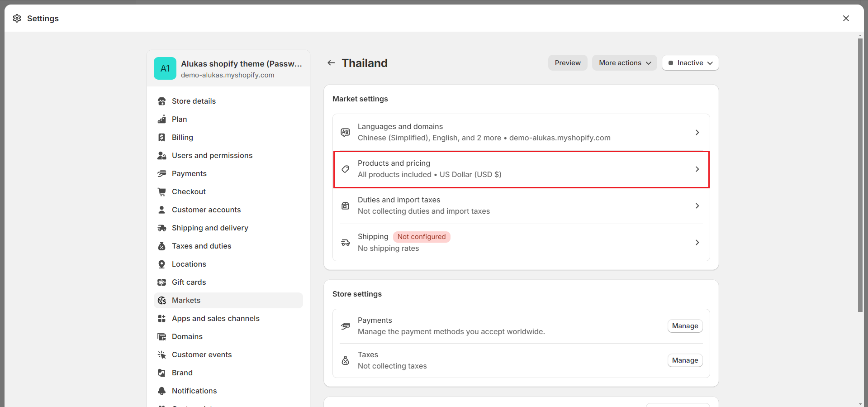This screenshot has height=407, width=868.
Task: Click Manage button for Taxes
Action: click(x=685, y=360)
